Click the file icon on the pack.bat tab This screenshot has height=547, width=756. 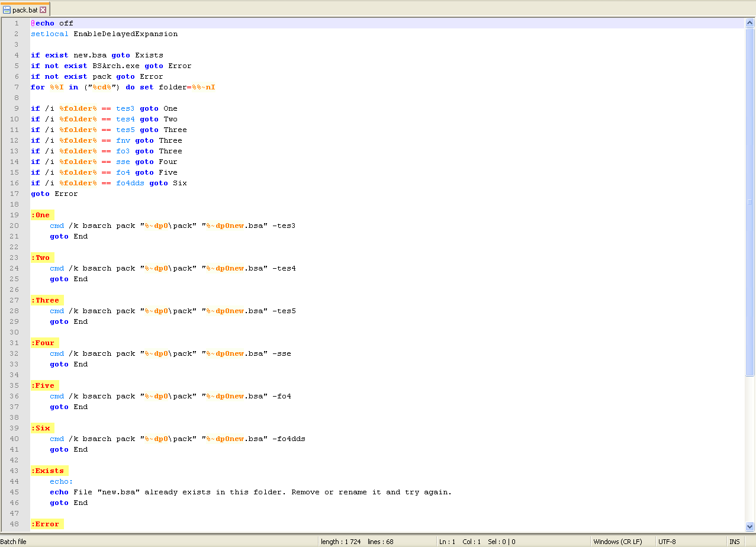click(x=7, y=10)
